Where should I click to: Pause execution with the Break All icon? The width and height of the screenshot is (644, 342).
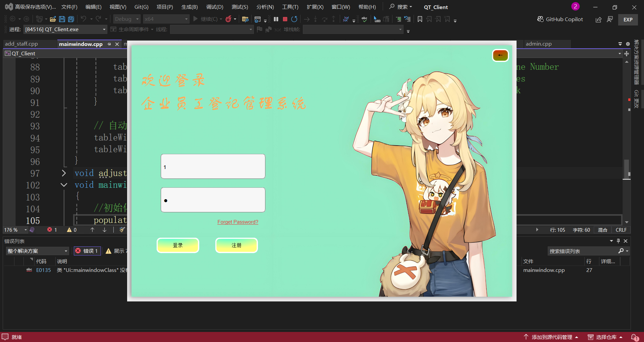point(276,19)
